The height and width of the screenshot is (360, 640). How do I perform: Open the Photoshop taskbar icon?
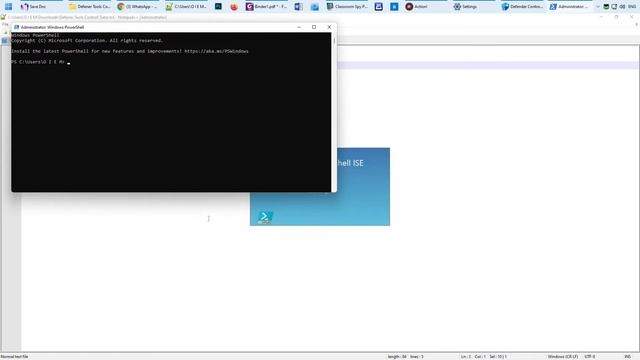[x=218, y=7]
